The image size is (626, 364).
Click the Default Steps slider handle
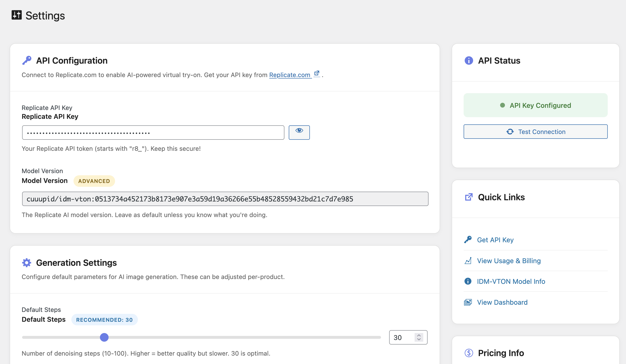coord(104,337)
